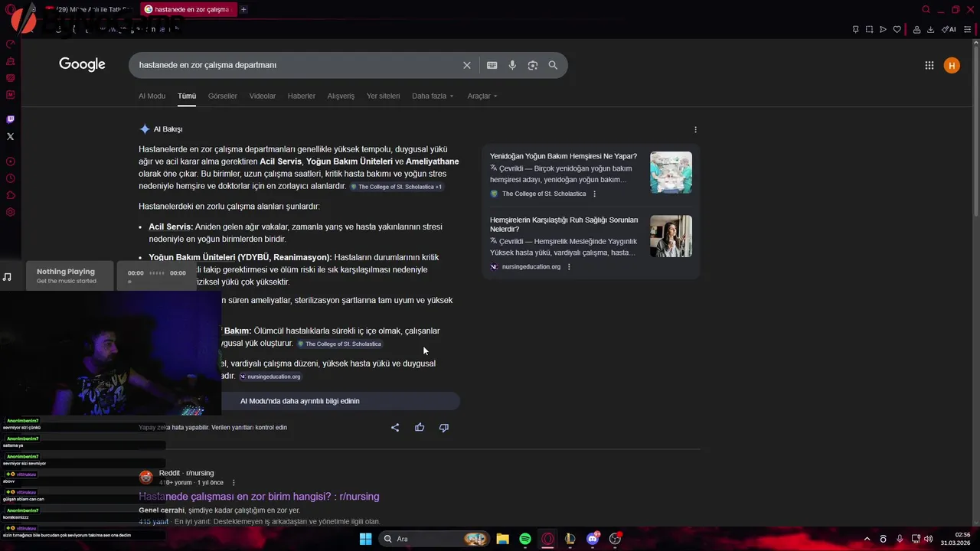Open the browser AI assistant button
Image resolution: width=980 pixels, height=551 pixels.
(949, 29)
